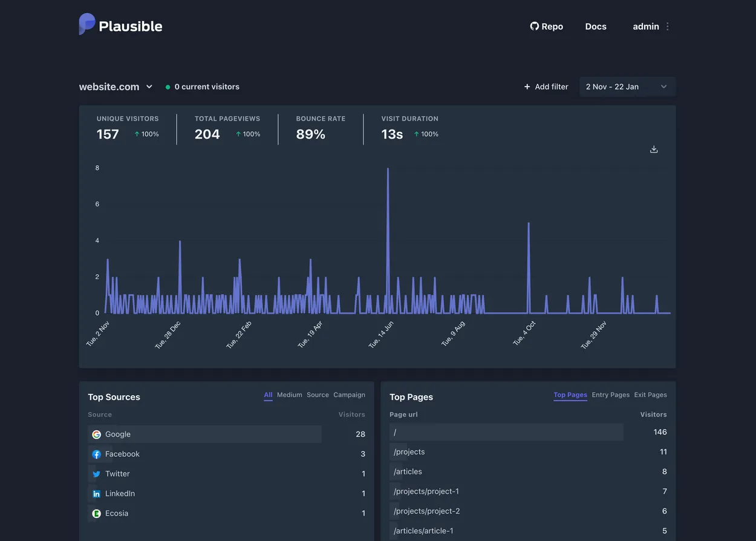Open the Docs link
The height and width of the screenshot is (541, 756).
pos(595,27)
